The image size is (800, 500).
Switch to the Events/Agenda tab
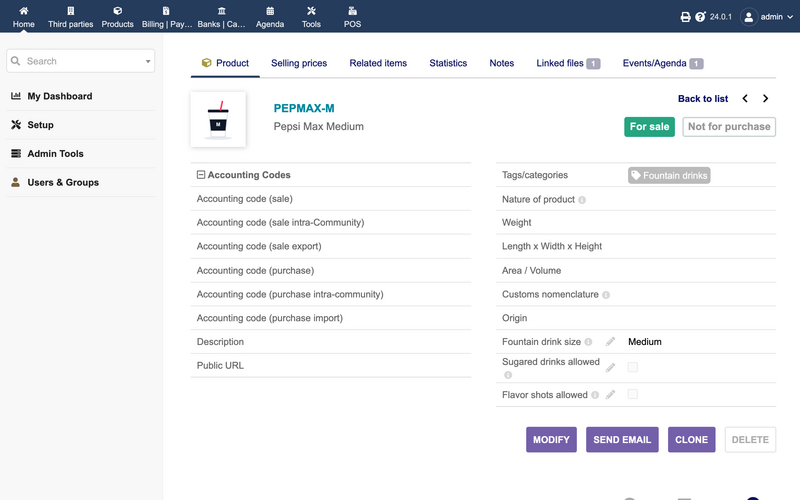(663, 63)
